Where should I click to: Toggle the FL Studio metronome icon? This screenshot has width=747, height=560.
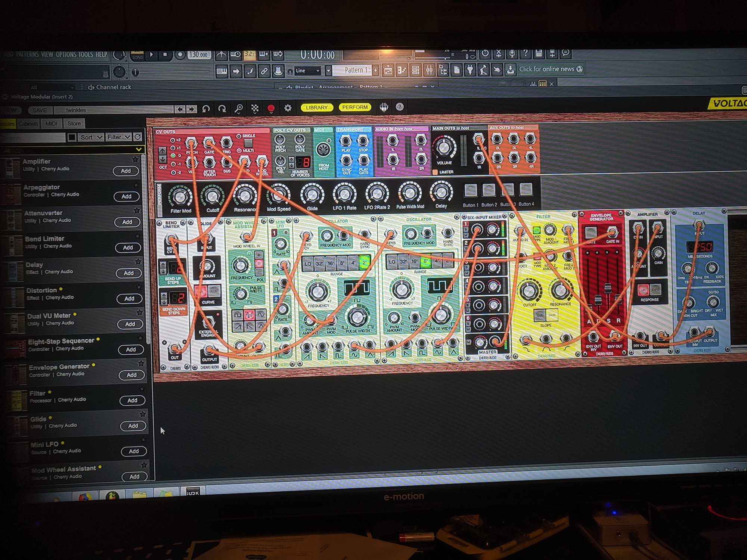tap(221, 55)
